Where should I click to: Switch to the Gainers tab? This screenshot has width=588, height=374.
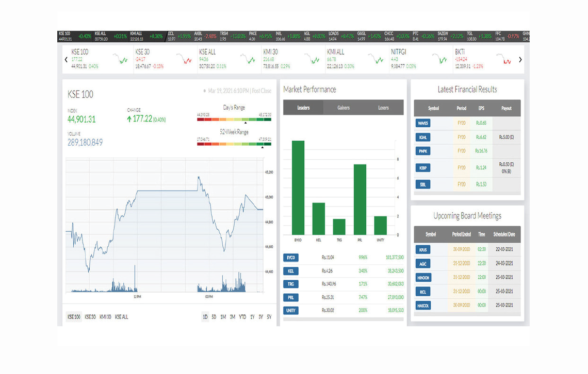click(344, 108)
